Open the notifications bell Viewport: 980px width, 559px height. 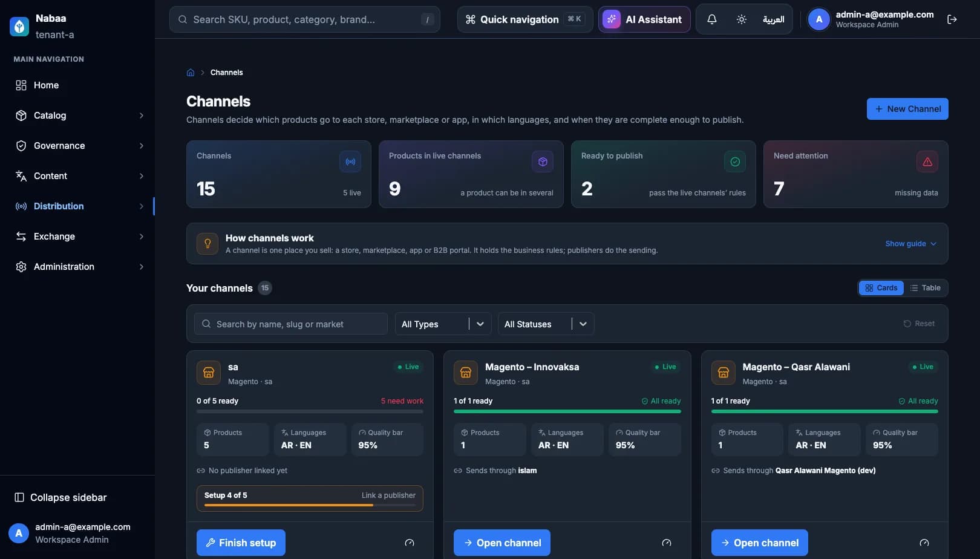(x=712, y=19)
